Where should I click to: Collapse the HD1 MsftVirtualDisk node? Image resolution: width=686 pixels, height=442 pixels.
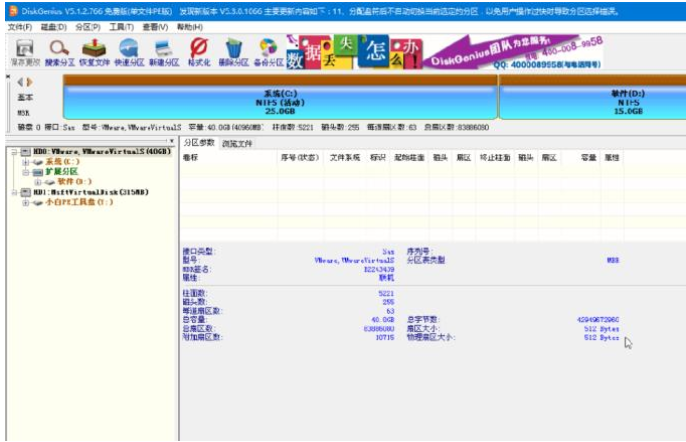tap(14, 192)
